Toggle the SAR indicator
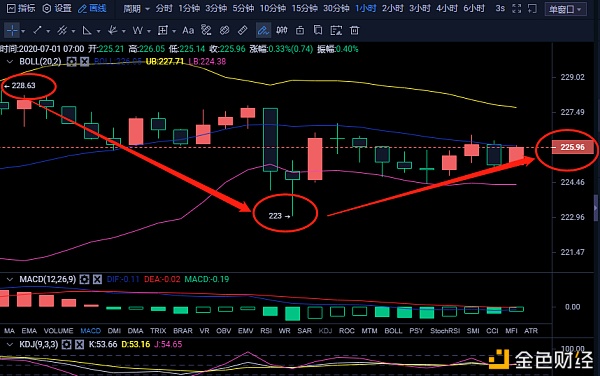 (x=305, y=331)
